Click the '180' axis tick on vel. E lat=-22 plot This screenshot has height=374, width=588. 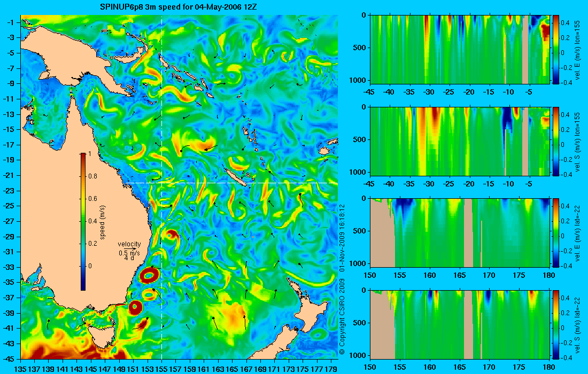(x=549, y=276)
